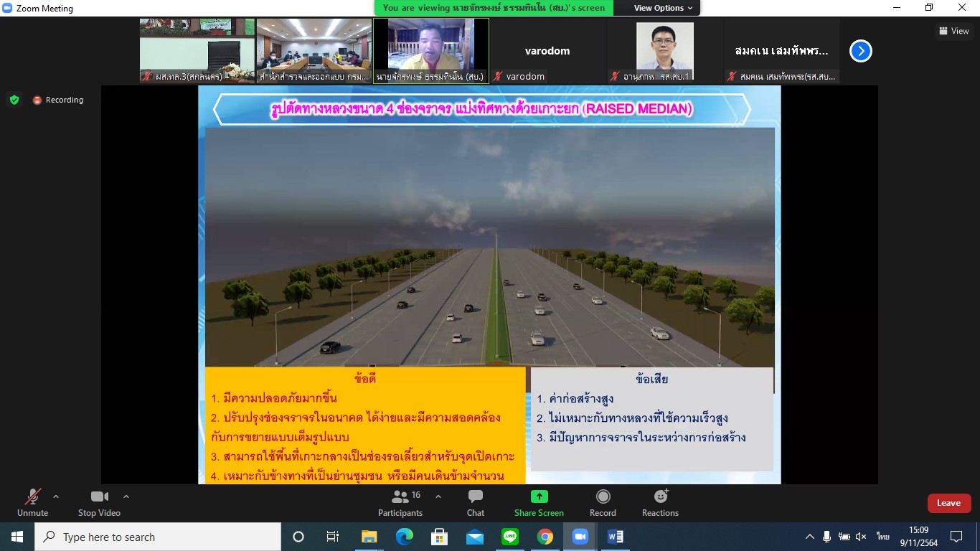Toggle the Record button
Image resolution: width=980 pixels, height=551 pixels.
603,502
